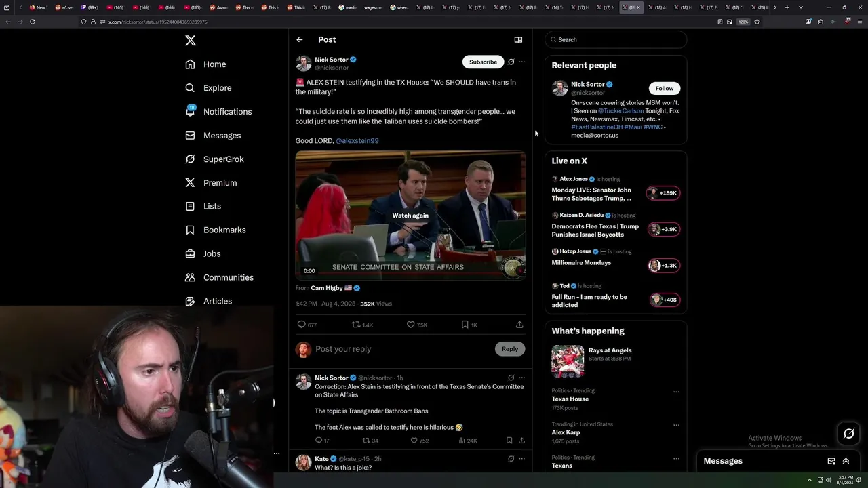Open Democrats Flee Texas live space

point(595,230)
